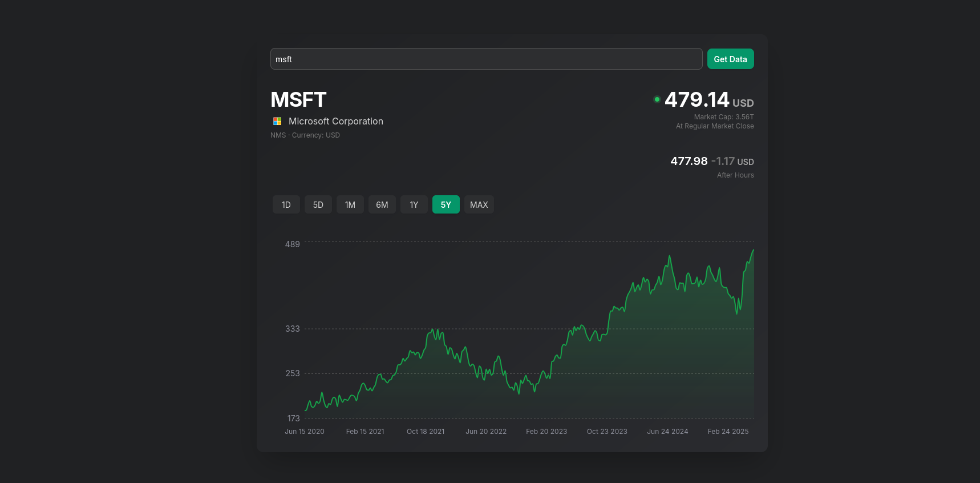Click the Market Cap: 3.56T text
Screen dimensions: 980x483
point(724,117)
